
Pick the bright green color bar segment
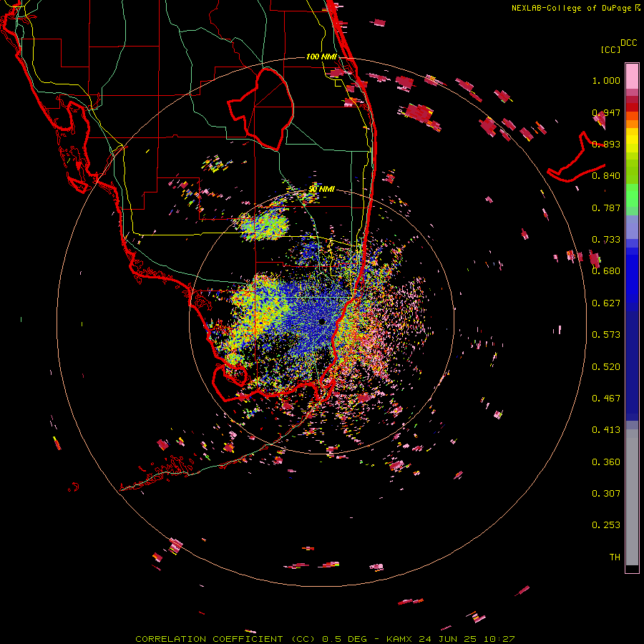click(x=632, y=195)
